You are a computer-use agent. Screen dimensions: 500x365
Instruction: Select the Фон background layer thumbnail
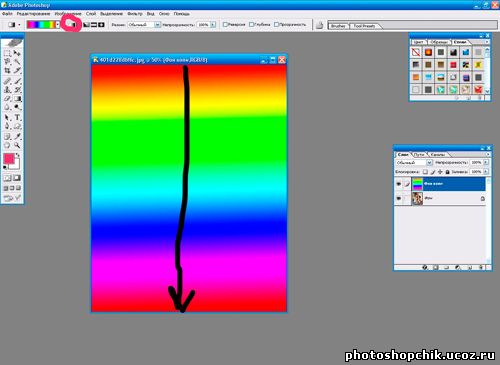pyautogui.click(x=417, y=198)
